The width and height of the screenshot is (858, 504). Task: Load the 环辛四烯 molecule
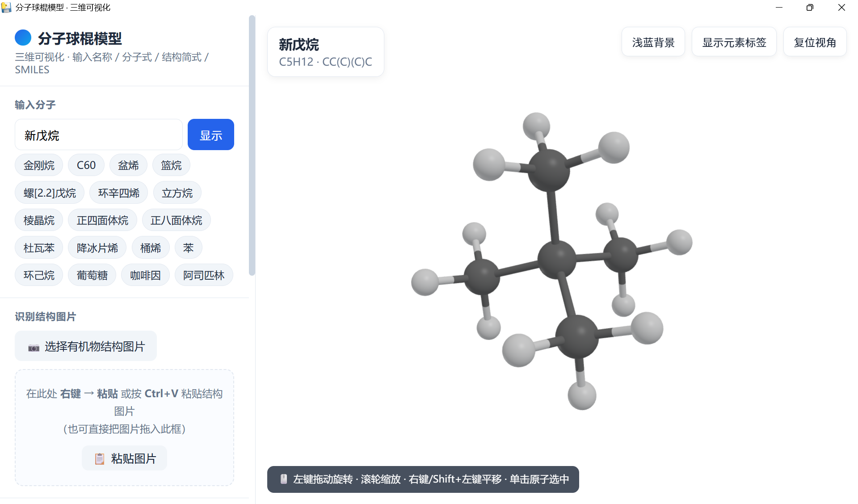coord(119,193)
